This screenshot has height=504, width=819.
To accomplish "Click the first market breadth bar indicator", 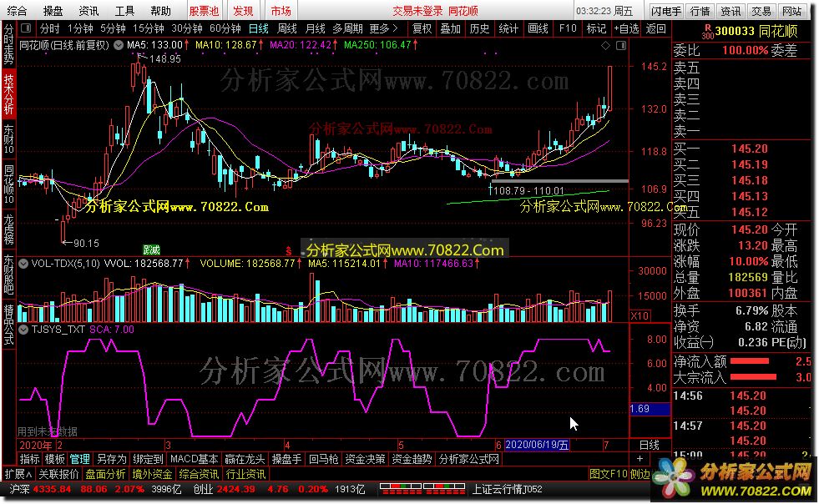I will pos(401,489).
